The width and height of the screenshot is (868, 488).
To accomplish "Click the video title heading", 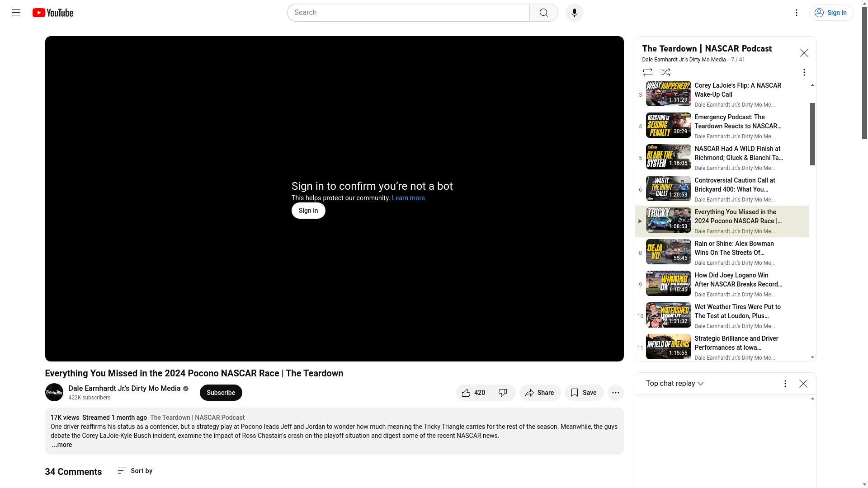I will pyautogui.click(x=194, y=373).
